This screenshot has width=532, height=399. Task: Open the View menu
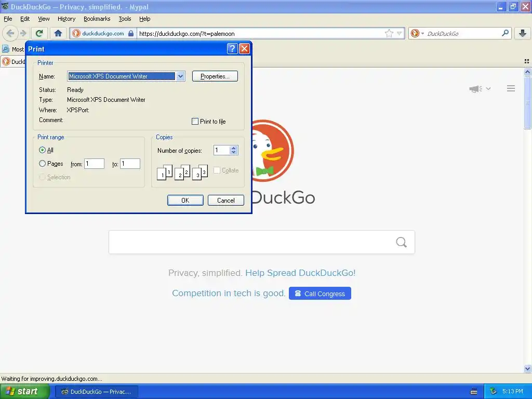point(44,19)
